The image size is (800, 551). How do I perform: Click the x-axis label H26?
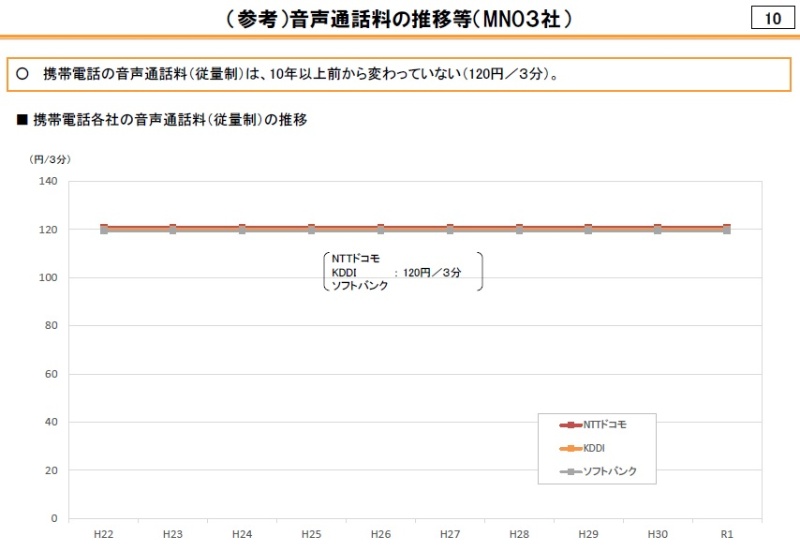coord(381,534)
